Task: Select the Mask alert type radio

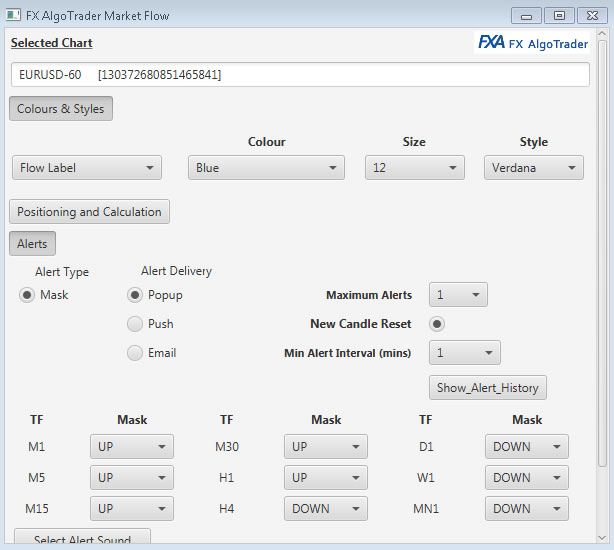Action: tap(27, 295)
